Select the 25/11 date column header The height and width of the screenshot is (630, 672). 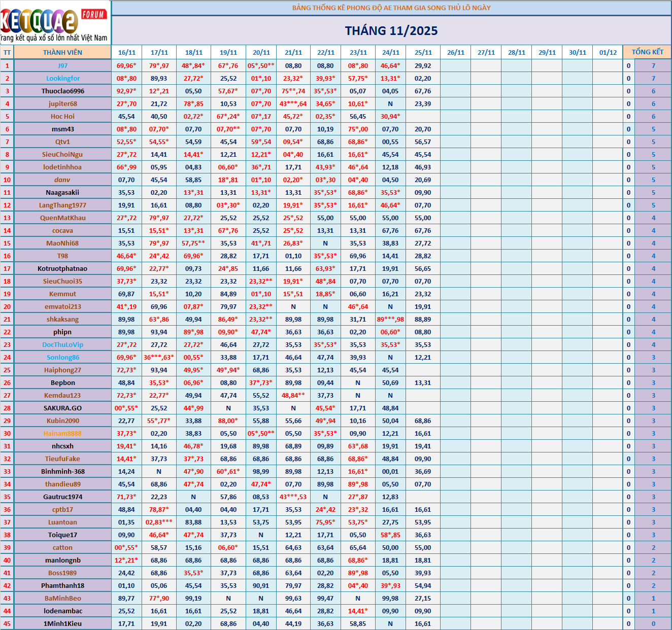tap(423, 52)
